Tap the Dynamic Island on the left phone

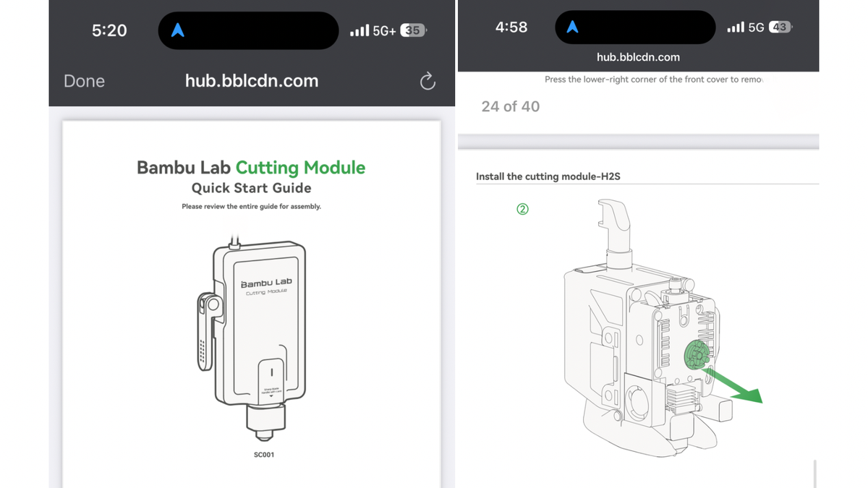click(248, 30)
